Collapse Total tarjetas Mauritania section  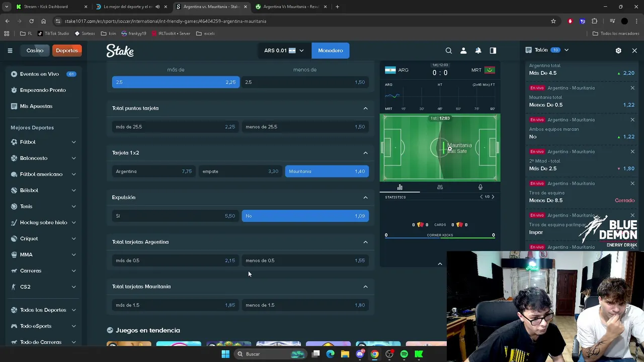tap(366, 287)
